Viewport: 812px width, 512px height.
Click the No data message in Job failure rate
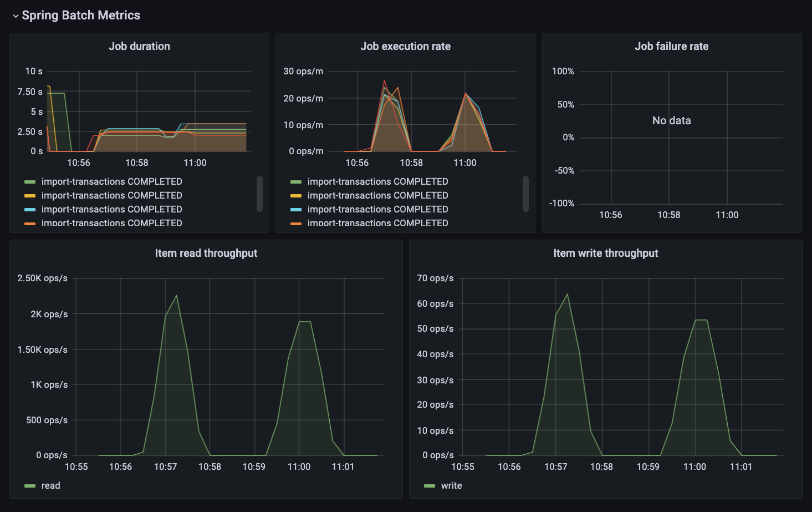pyautogui.click(x=671, y=120)
